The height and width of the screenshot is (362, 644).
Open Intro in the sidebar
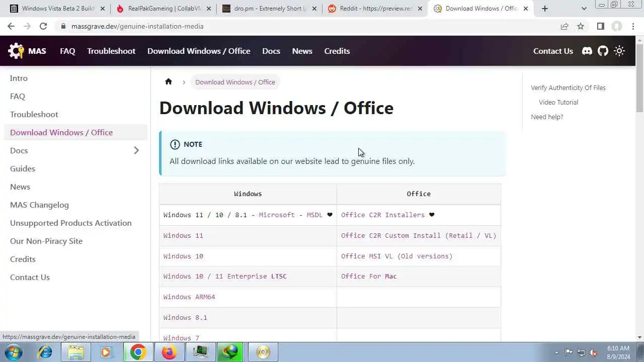tap(75, 78)
